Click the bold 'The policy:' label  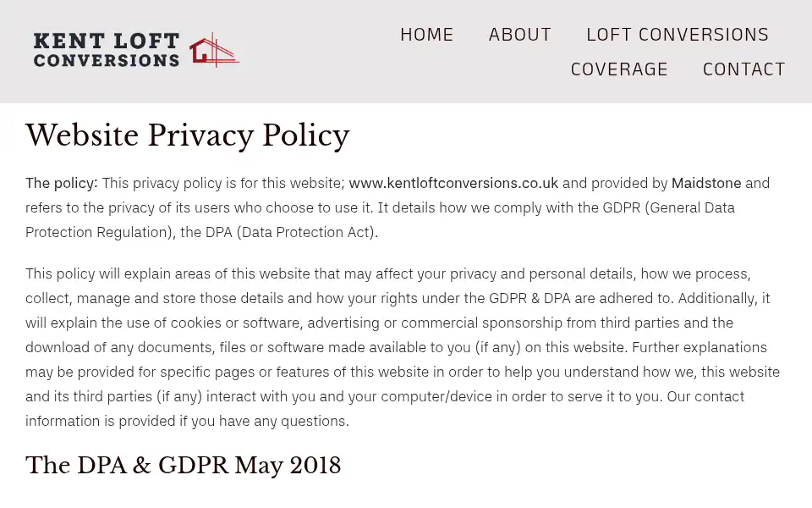point(62,183)
